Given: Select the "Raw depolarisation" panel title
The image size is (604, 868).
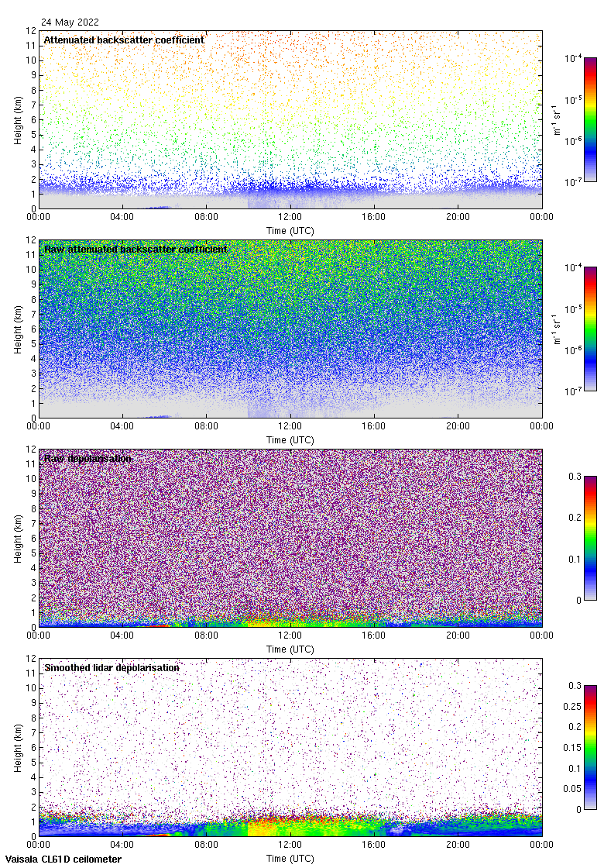Looking at the screenshot, I should [x=88, y=458].
